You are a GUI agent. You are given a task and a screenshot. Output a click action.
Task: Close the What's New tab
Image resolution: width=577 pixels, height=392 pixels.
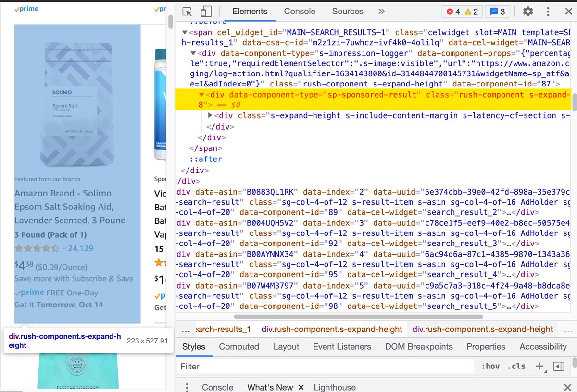pos(301,387)
